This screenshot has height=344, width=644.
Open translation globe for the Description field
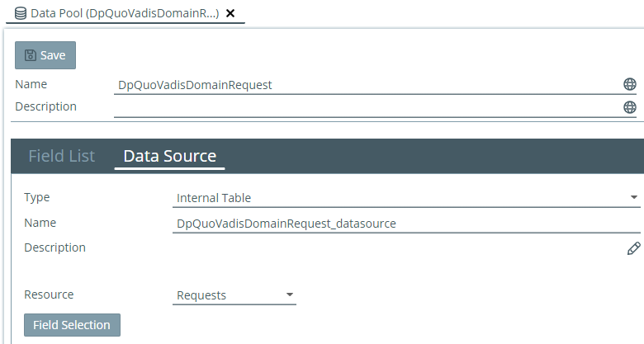pos(629,107)
